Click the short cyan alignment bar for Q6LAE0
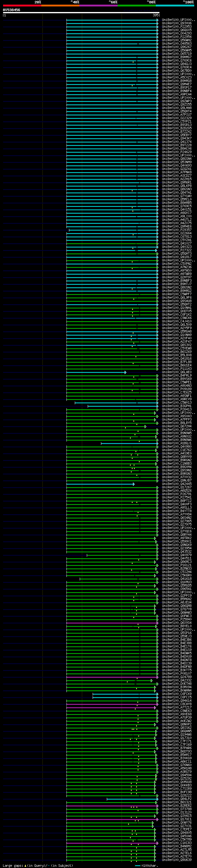Image resolution: width=197 pixels, height=868 pixels. pos(96,372)
